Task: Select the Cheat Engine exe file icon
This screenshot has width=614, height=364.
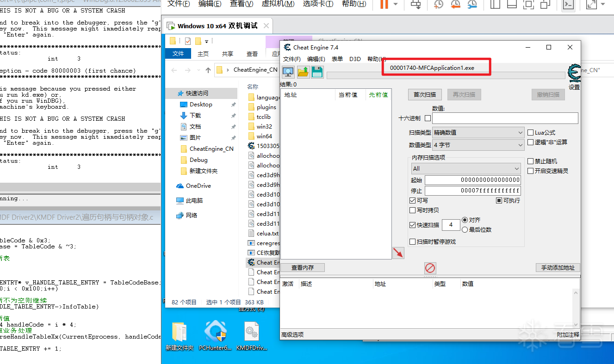Action: point(251,262)
